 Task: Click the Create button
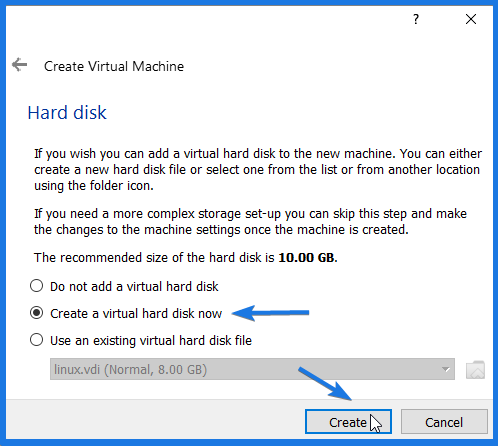pyautogui.click(x=348, y=422)
